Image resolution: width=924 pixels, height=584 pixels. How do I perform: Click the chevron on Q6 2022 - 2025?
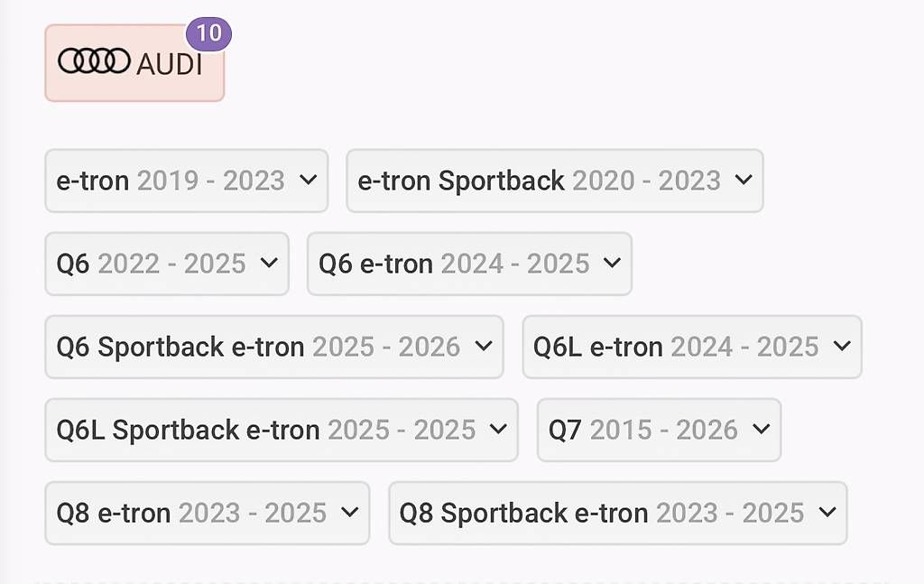click(x=268, y=263)
